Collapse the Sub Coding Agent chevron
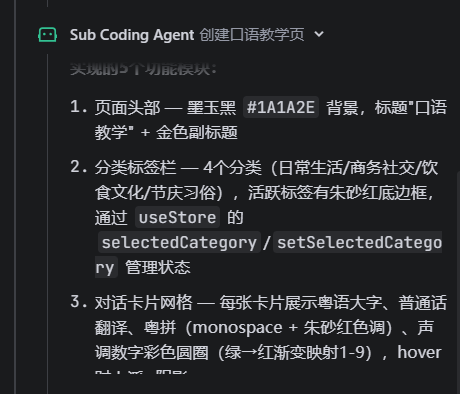 click(319, 34)
